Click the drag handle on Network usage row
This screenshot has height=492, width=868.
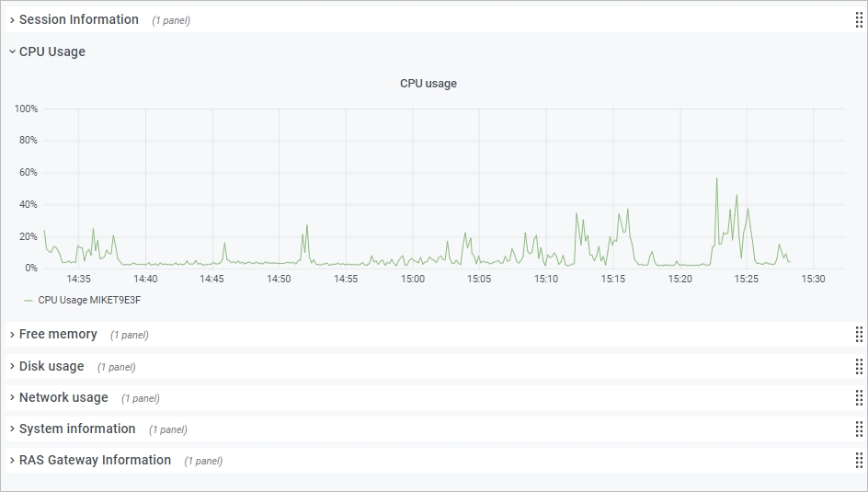pyautogui.click(x=860, y=397)
